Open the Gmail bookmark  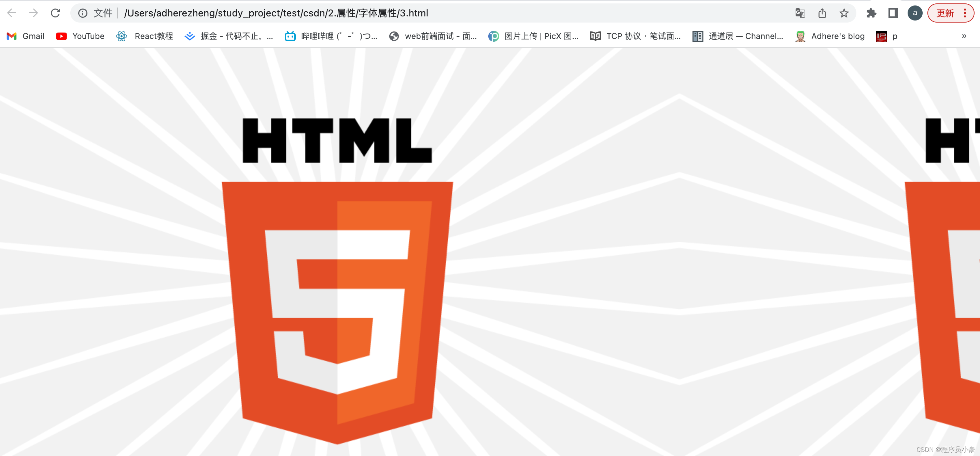tap(26, 36)
